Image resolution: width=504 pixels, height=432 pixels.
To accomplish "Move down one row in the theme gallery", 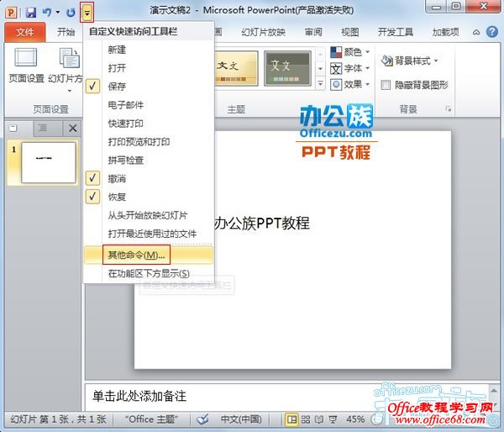I will (320, 68).
